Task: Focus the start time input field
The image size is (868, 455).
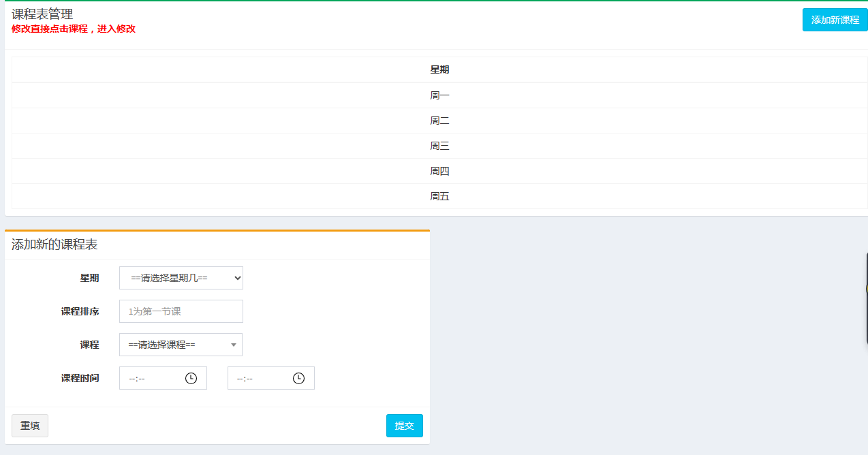Action: coord(163,378)
